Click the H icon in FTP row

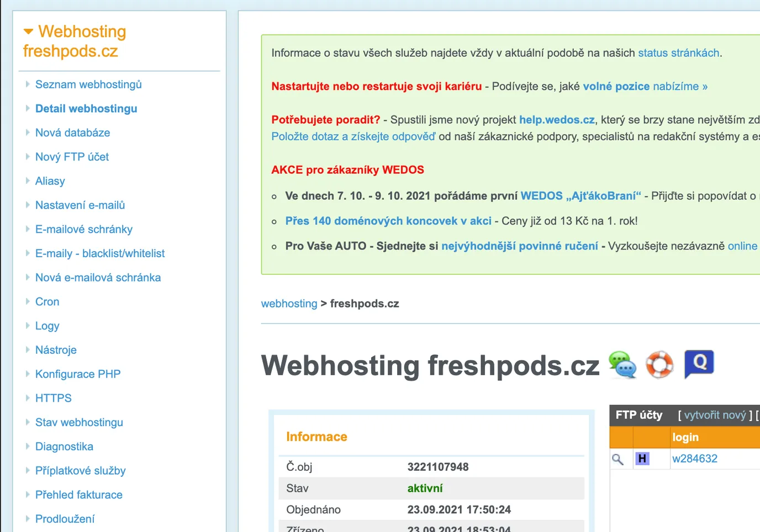pyautogui.click(x=642, y=459)
